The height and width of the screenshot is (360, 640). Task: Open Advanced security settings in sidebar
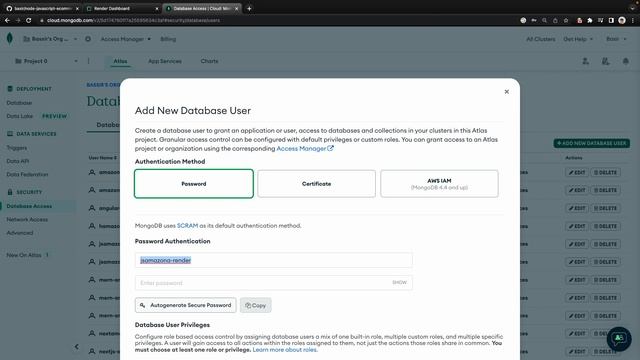click(x=20, y=233)
